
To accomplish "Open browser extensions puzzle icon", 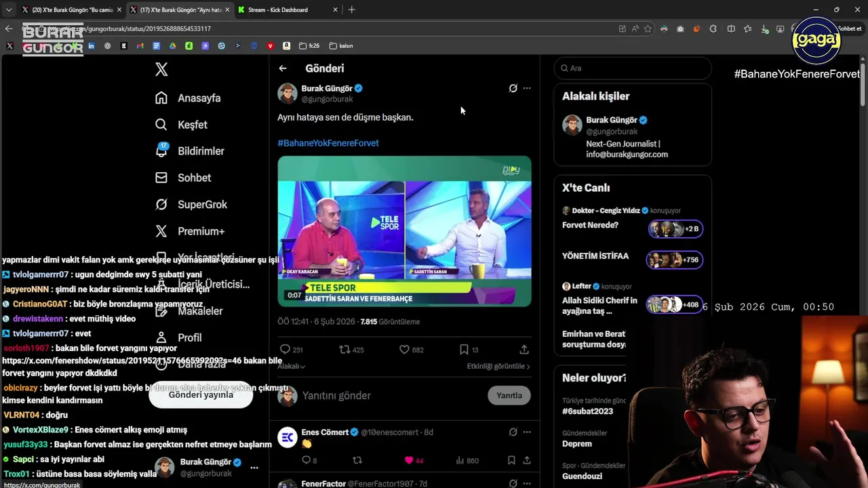I will [x=713, y=28].
